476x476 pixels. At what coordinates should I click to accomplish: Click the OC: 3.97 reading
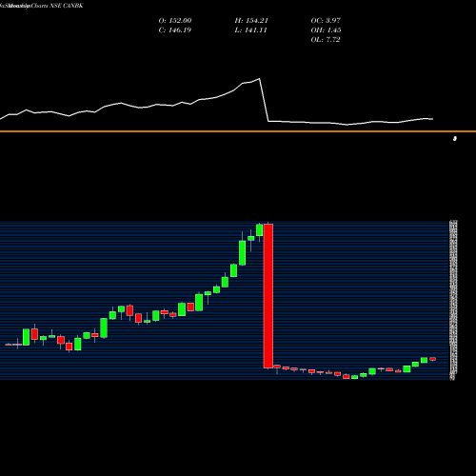coord(326,20)
